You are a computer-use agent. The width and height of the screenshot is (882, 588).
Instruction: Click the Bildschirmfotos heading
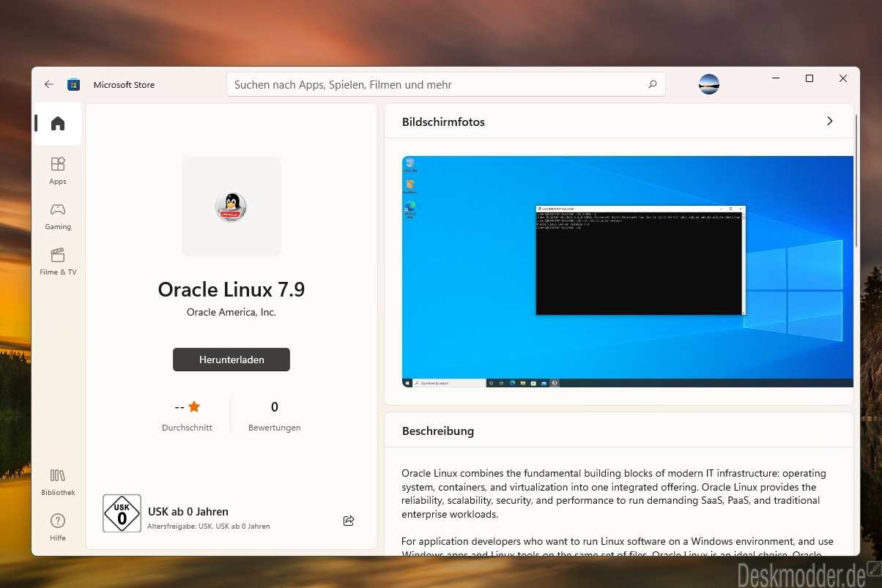pyautogui.click(x=443, y=122)
